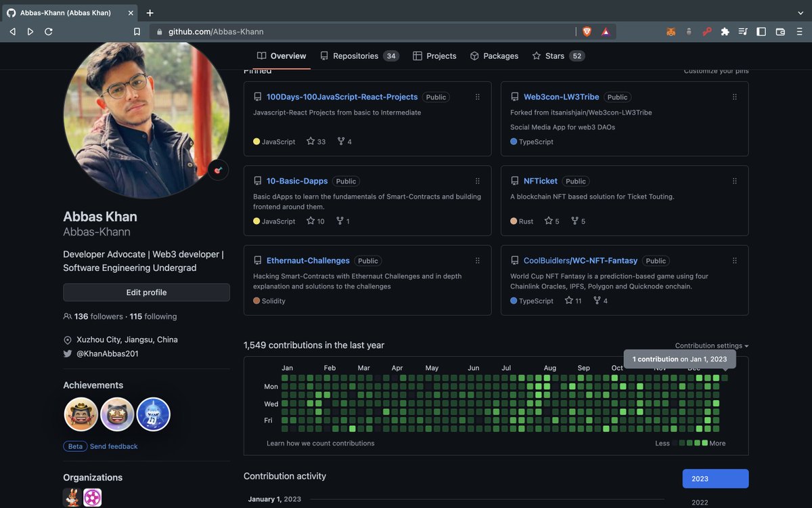
Task: Grab drag handle on 10-Basic-Dapps card
Action: coord(477,181)
